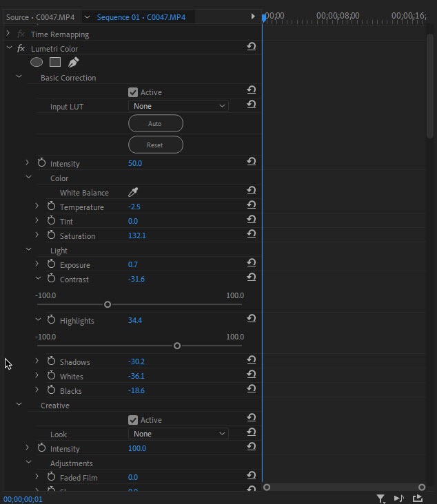The height and width of the screenshot is (504, 437).
Task: Expand the Shadows parameter
Action: pyautogui.click(x=37, y=361)
